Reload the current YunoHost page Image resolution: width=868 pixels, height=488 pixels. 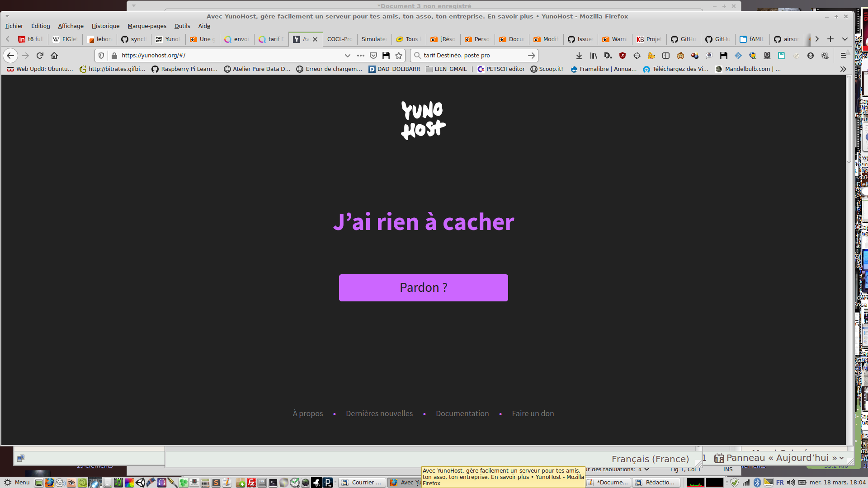[x=40, y=56]
